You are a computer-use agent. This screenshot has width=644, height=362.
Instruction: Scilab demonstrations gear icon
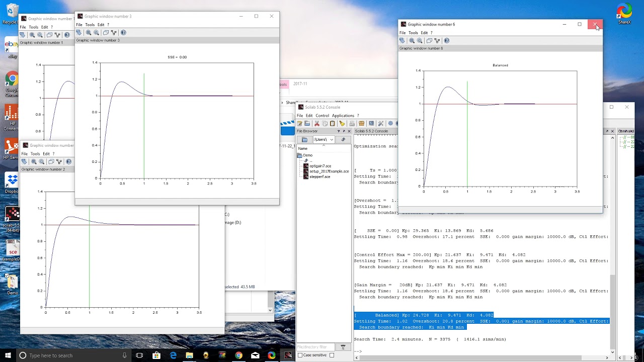(x=390, y=123)
